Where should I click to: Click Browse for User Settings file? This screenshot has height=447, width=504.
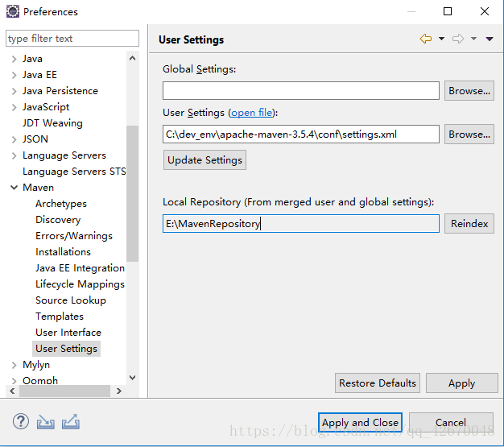469,134
